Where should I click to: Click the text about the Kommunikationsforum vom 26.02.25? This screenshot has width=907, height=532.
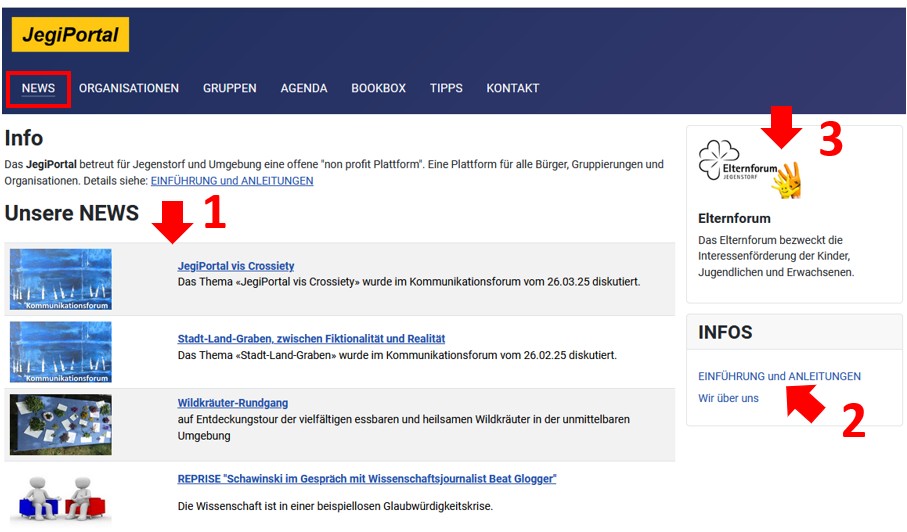(397, 355)
